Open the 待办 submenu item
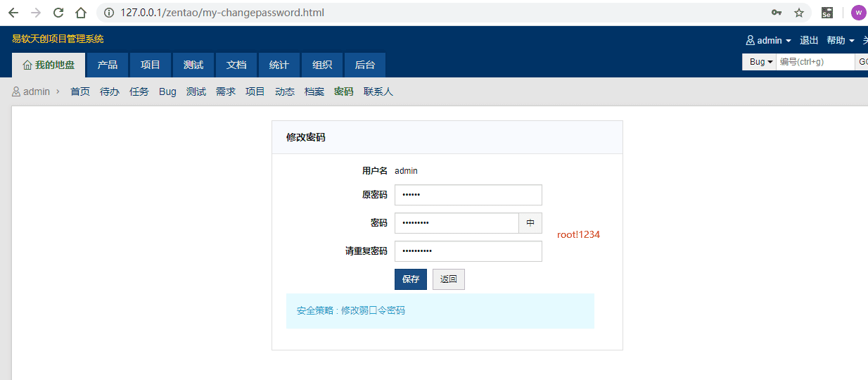Image resolution: width=868 pixels, height=380 pixels. [110, 91]
